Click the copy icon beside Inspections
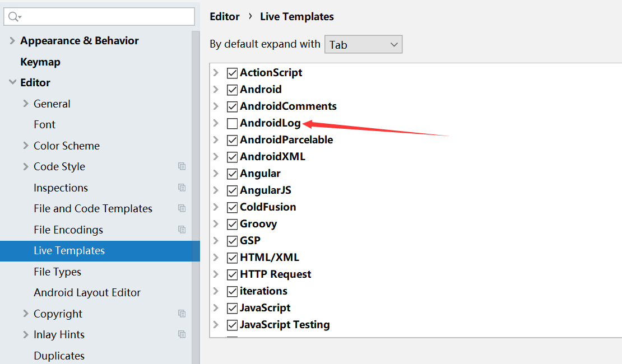This screenshot has width=622, height=364. (182, 188)
